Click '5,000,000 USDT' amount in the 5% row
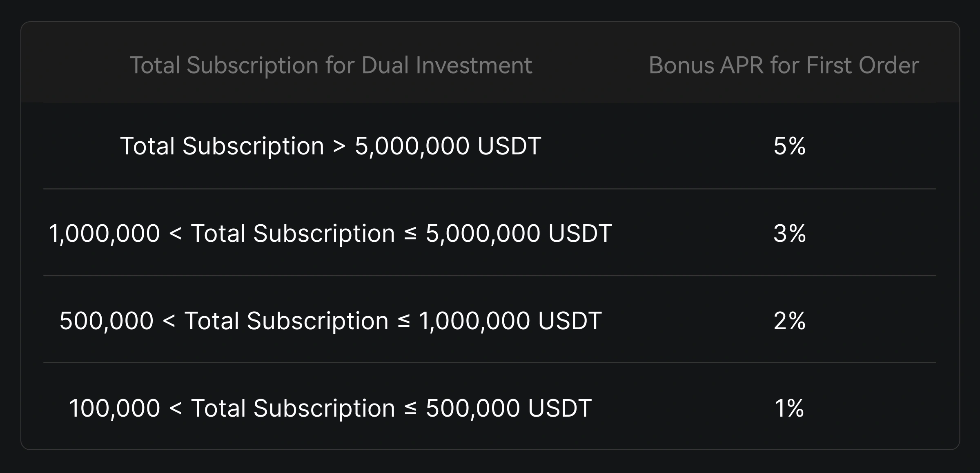Viewport: 980px width, 473px height. (x=448, y=146)
